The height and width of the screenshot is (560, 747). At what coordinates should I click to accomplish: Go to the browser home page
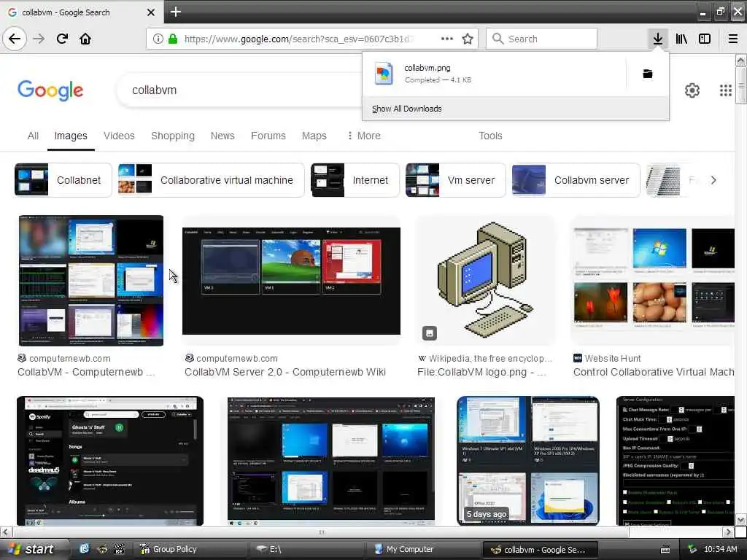(x=85, y=39)
